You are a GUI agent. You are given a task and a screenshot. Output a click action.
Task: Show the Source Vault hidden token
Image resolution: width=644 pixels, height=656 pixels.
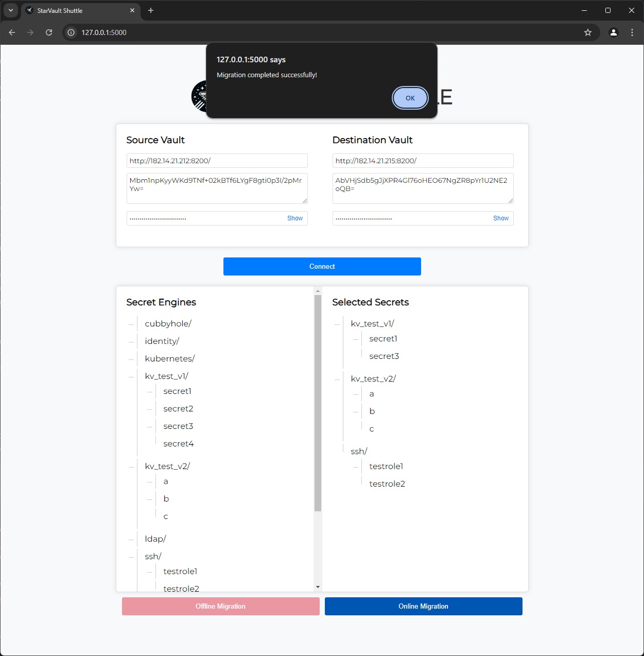[x=295, y=218]
